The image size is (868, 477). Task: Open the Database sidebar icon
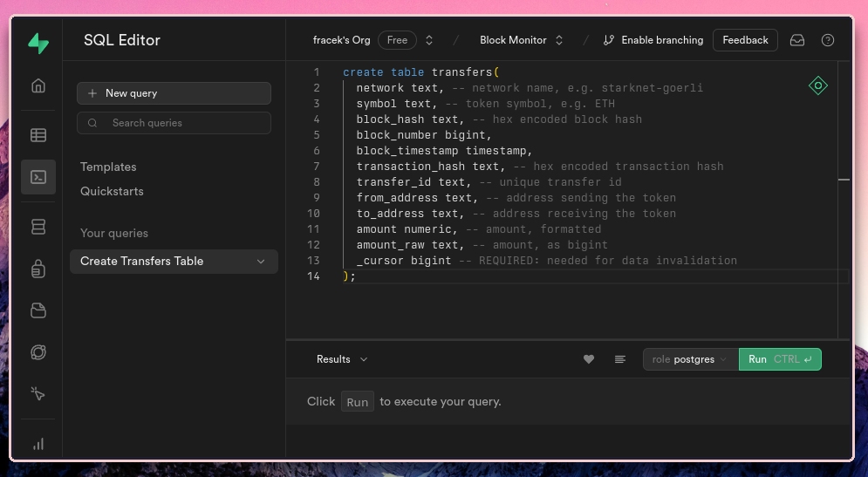(x=38, y=227)
